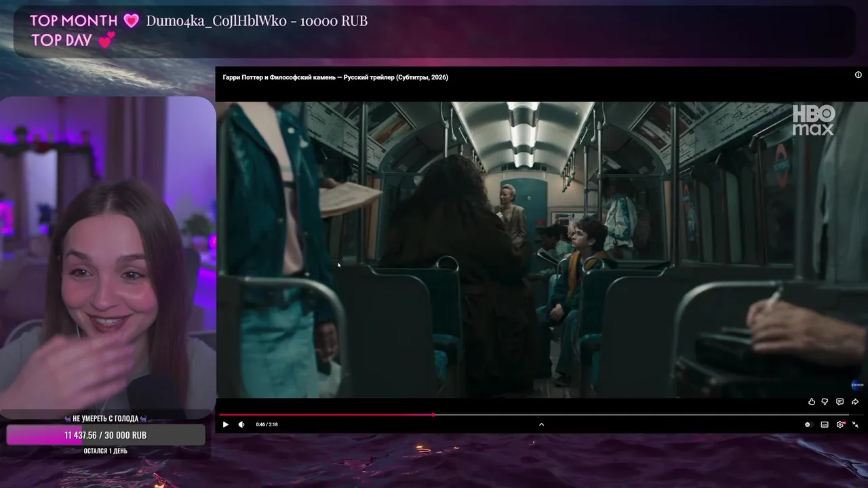868x488 pixels.
Task: Click the red video progress bar
Action: pyautogui.click(x=326, y=415)
